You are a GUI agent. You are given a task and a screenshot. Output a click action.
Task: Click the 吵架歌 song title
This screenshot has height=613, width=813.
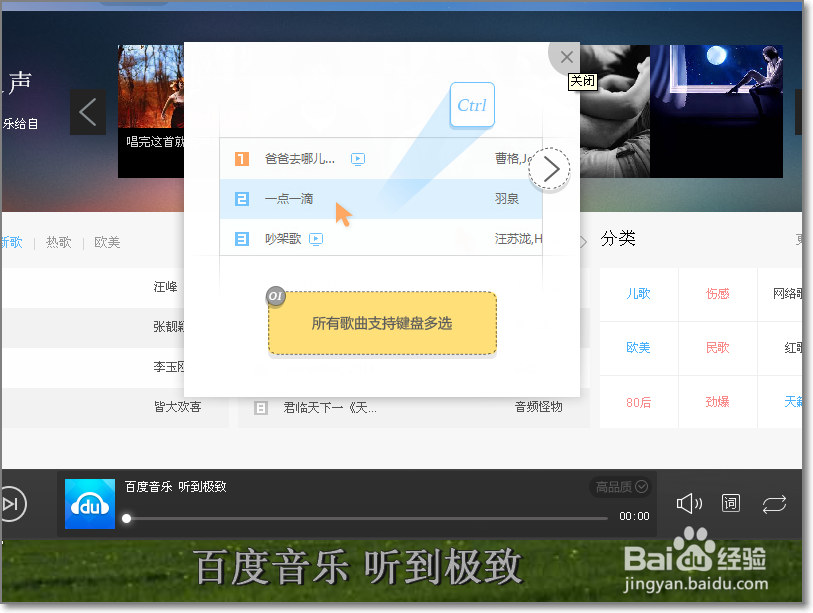coord(283,239)
